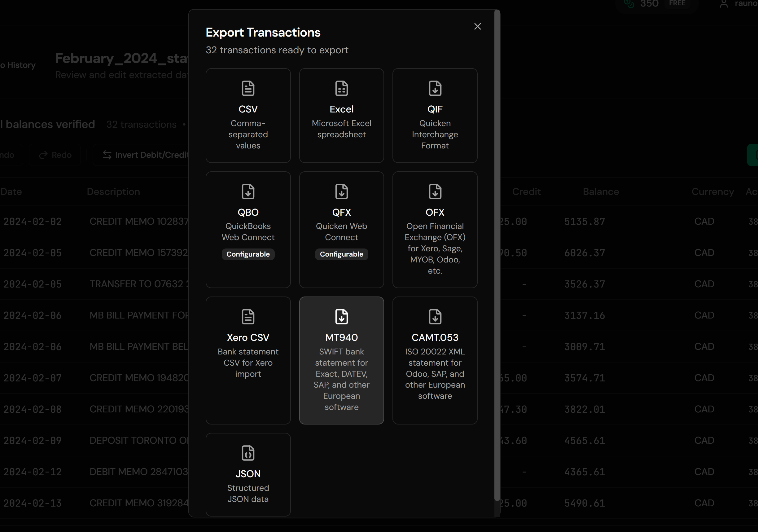758x532 pixels.
Task: Click Date column header in table
Action: (x=11, y=192)
